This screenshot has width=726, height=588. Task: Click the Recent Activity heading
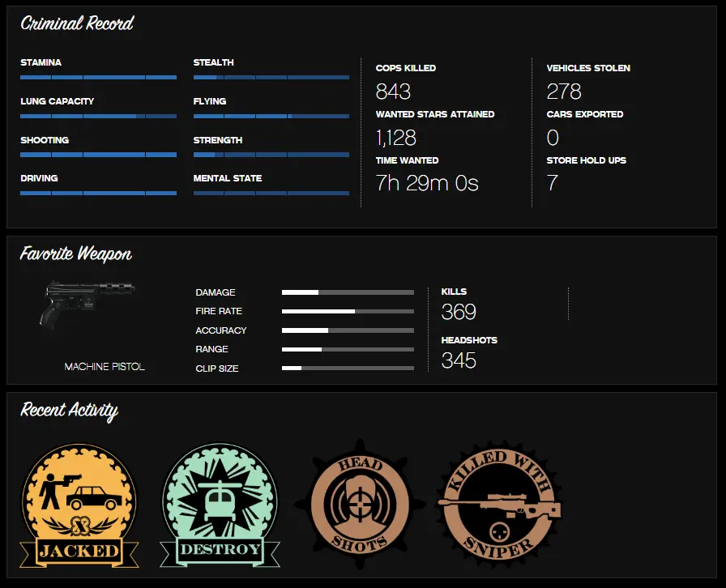click(70, 411)
